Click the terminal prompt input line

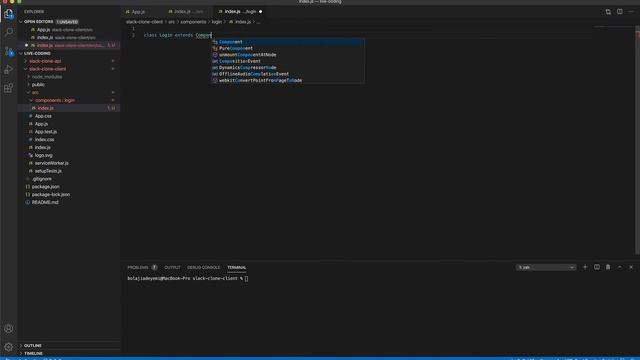coord(188,278)
